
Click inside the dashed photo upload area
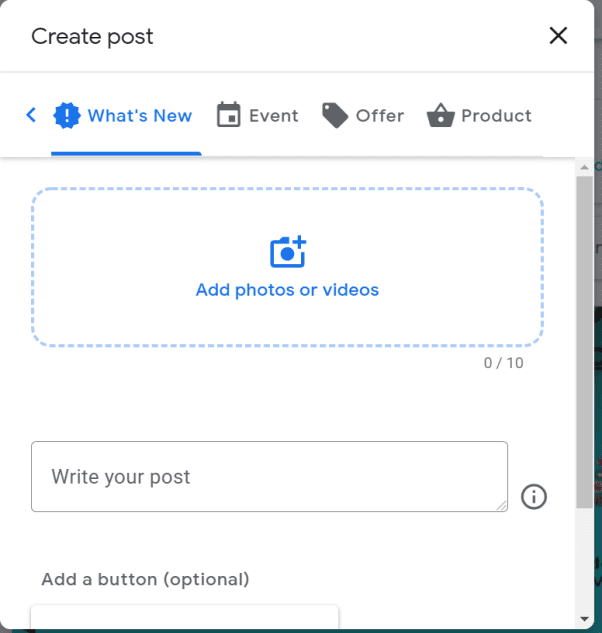[287, 267]
